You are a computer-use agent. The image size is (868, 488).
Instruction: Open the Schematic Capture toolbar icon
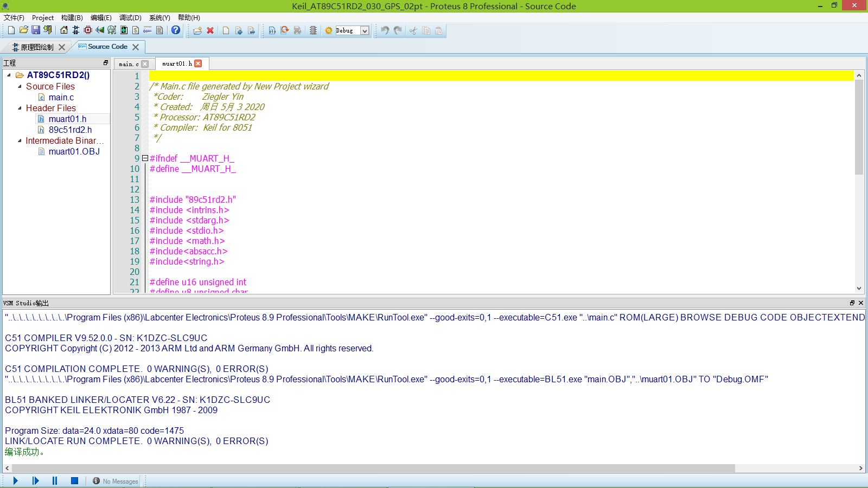[x=76, y=30]
